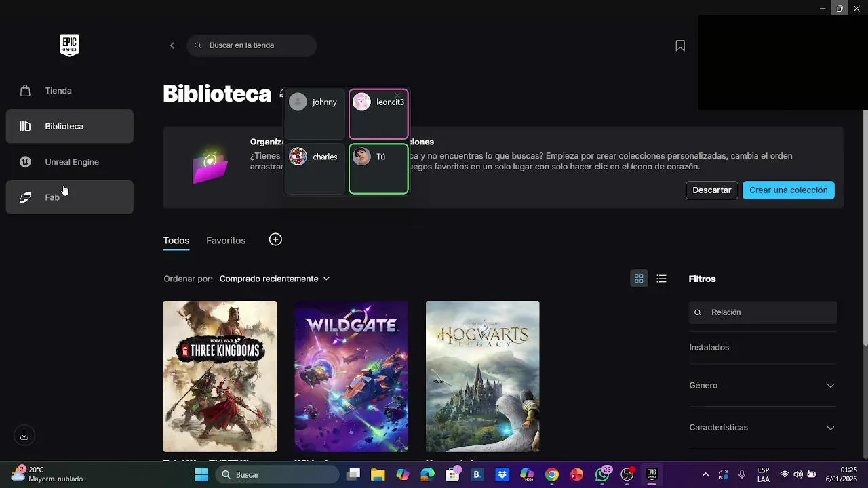Open Total War Three Kingdoms game cover
868x488 pixels.
click(220, 376)
